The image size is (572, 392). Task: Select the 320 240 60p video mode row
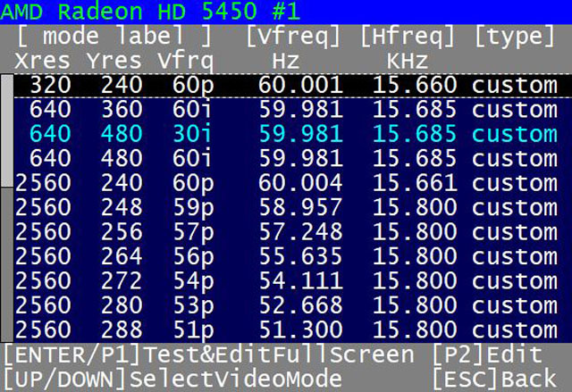tap(292, 85)
